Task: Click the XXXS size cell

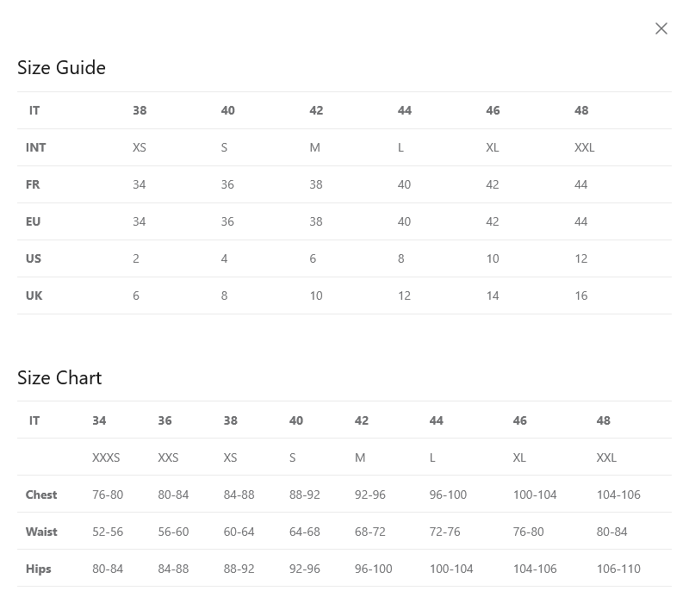Action: coord(106,457)
